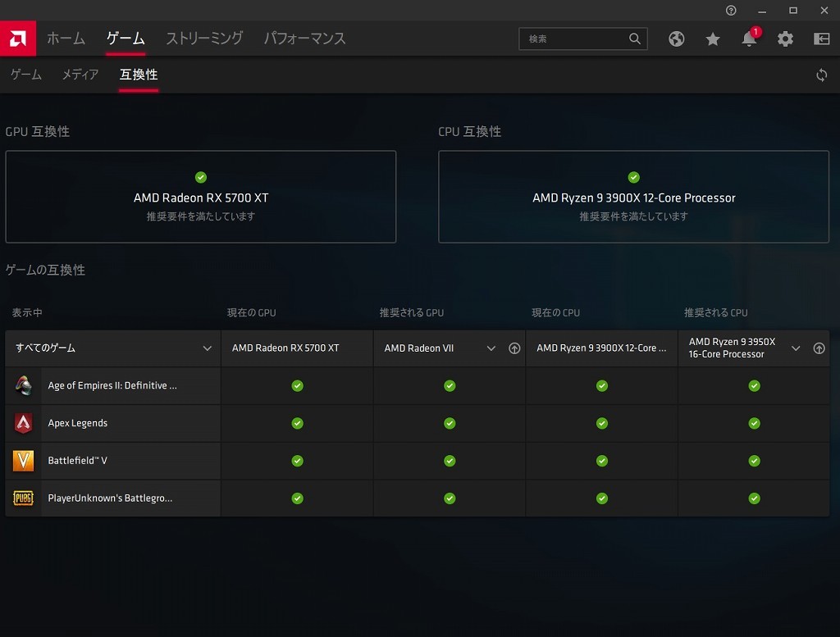The width and height of the screenshot is (840, 637).
Task: Close the Radeon Software window
Action: [824, 10]
